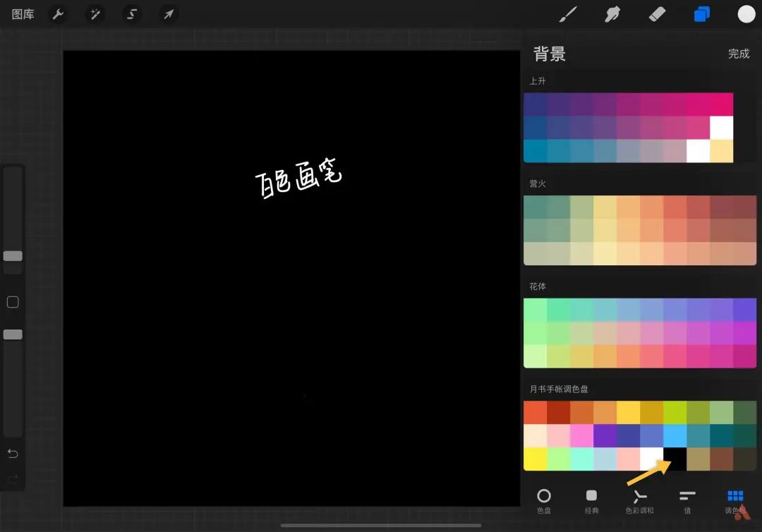The height and width of the screenshot is (532, 762).
Task: Switch to the 色盘 disc tab
Action: click(x=544, y=501)
